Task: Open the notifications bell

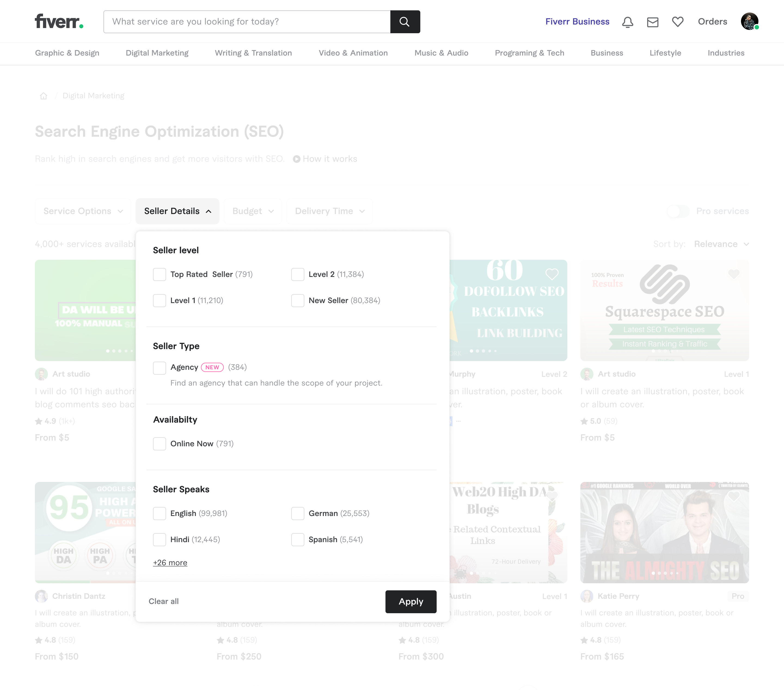Action: point(627,22)
